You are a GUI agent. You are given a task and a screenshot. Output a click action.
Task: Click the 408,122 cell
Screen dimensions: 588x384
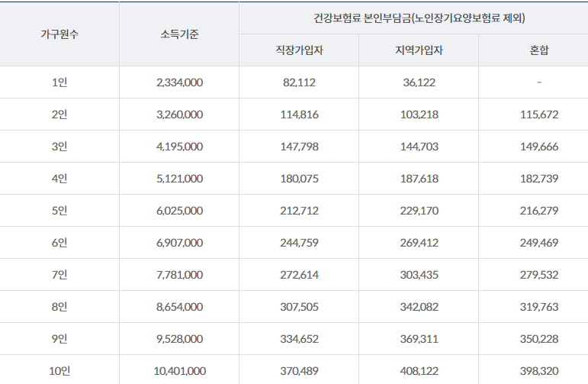coord(419,371)
